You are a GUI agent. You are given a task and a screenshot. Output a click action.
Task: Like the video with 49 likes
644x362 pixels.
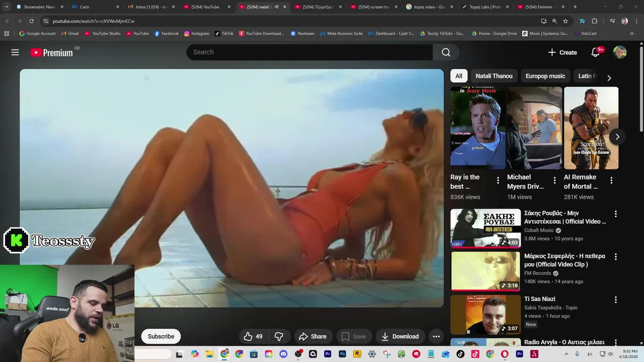click(x=254, y=336)
